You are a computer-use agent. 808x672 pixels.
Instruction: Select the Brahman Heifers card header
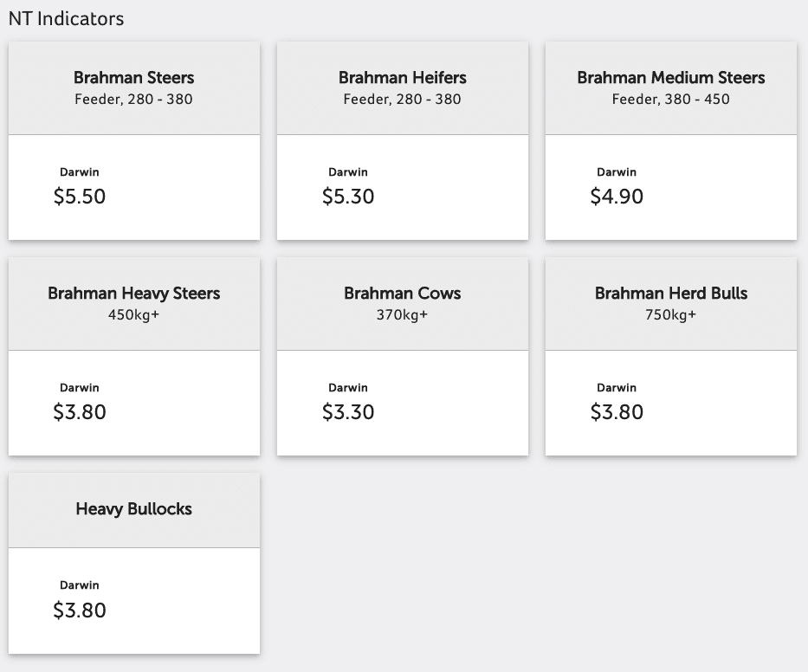(403, 88)
